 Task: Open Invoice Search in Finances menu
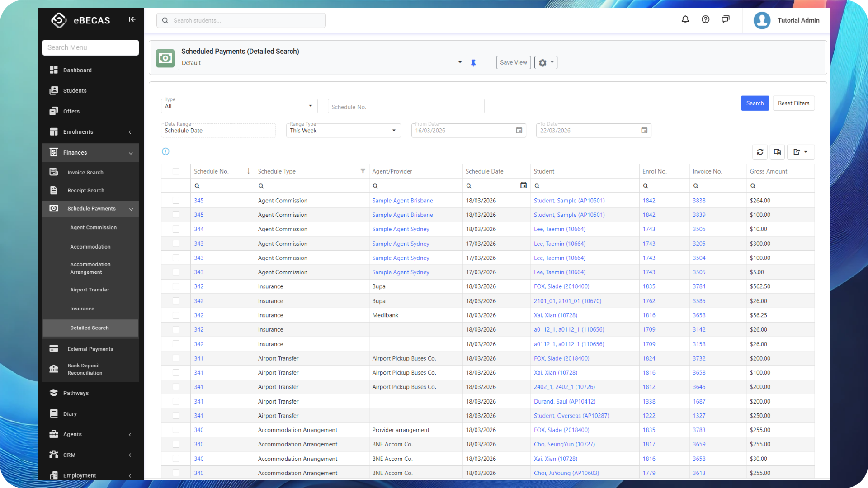pos(85,172)
